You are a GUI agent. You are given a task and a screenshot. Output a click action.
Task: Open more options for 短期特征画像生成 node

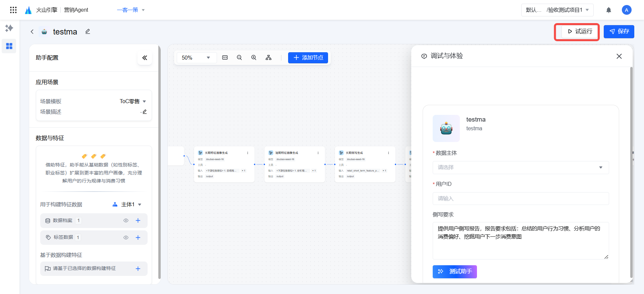pyautogui.click(x=318, y=153)
